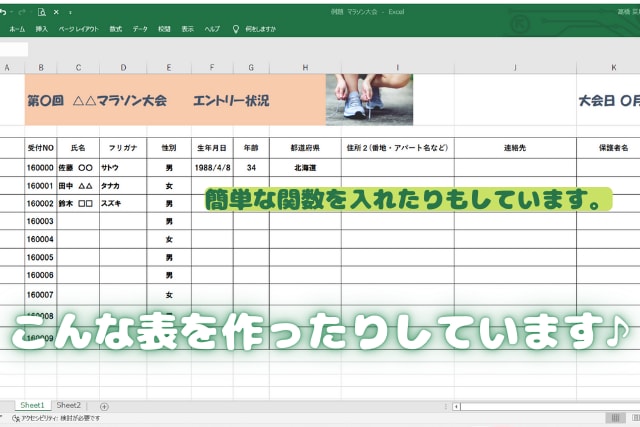Select column J header
Image resolution: width=640 pixels, height=427 pixels.
click(x=515, y=68)
